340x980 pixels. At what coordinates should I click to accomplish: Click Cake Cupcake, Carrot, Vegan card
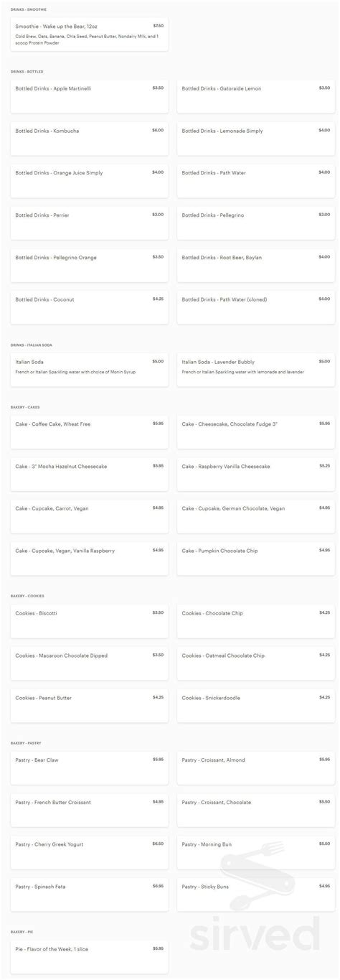click(90, 517)
